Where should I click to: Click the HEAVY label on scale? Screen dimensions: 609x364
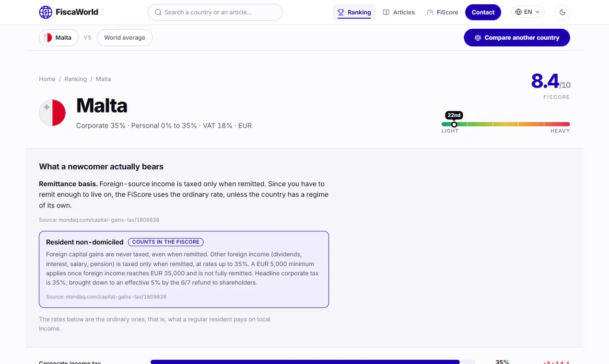click(560, 131)
